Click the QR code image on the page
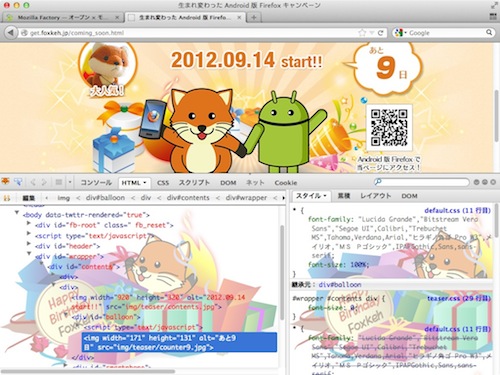This screenshot has height=375, width=500. [x=389, y=128]
